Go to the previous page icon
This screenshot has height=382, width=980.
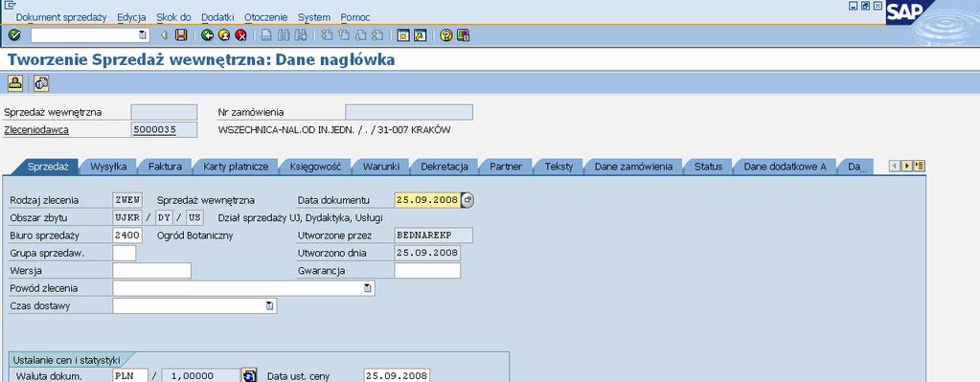pos(343,35)
